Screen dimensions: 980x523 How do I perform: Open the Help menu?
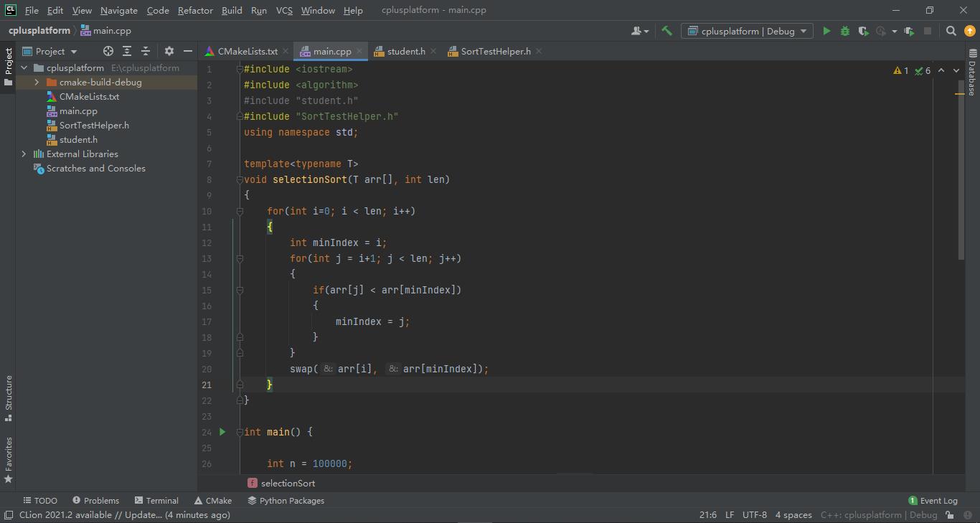pyautogui.click(x=353, y=10)
